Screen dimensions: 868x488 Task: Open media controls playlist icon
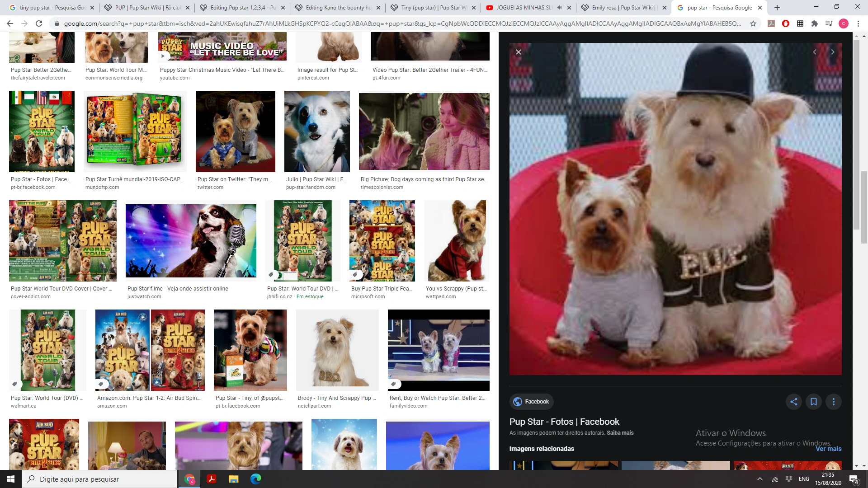829,23
